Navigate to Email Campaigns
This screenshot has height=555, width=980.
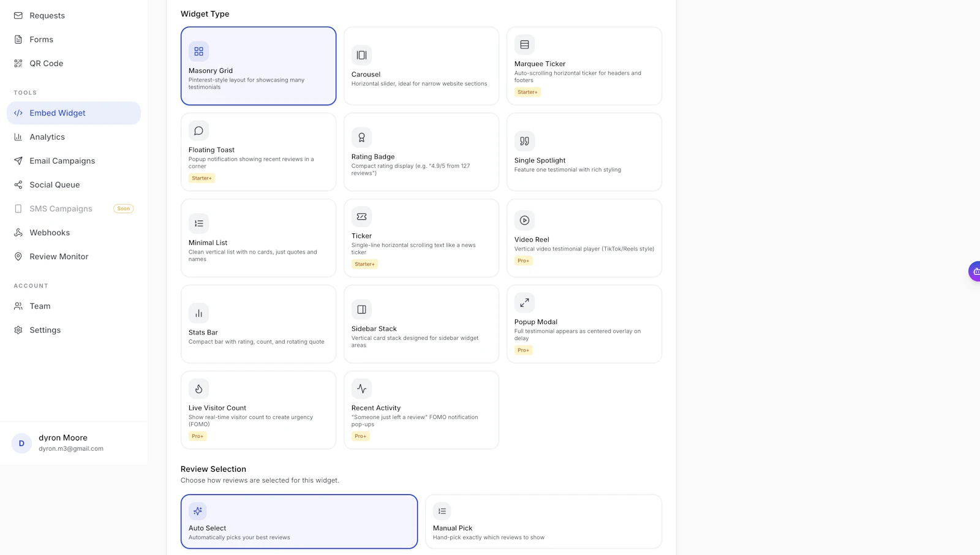[x=73, y=160]
